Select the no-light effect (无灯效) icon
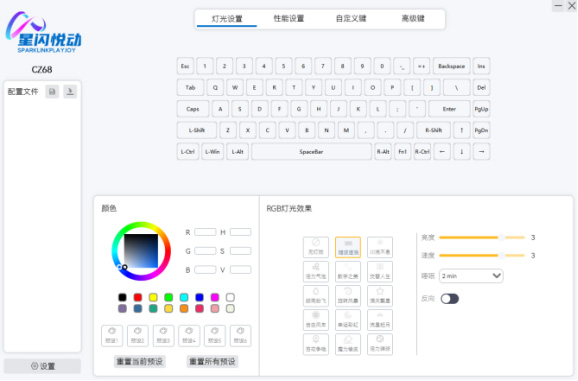 316,247
